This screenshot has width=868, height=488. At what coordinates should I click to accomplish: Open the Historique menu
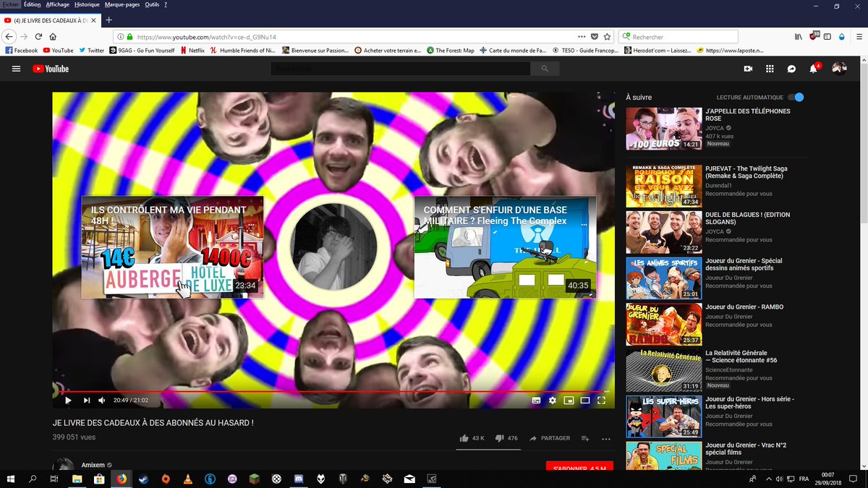88,4
